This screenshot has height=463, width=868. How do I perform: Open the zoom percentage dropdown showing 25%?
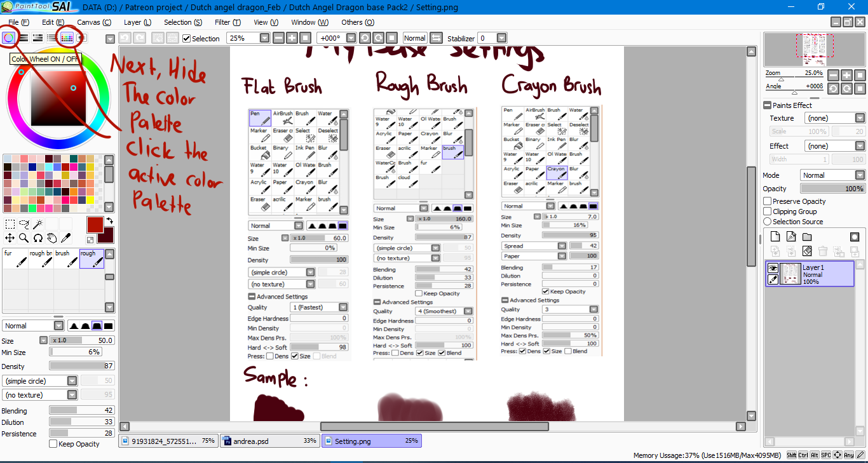(x=265, y=38)
